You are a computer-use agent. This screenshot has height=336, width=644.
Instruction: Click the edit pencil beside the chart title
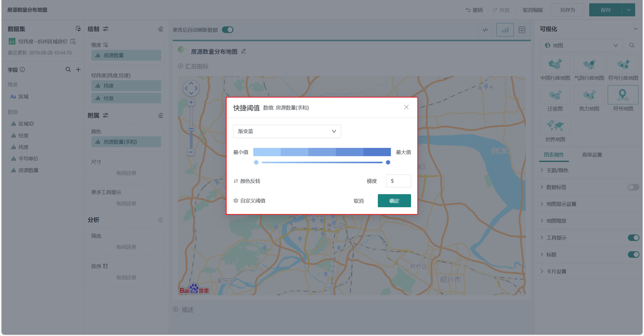tap(244, 51)
